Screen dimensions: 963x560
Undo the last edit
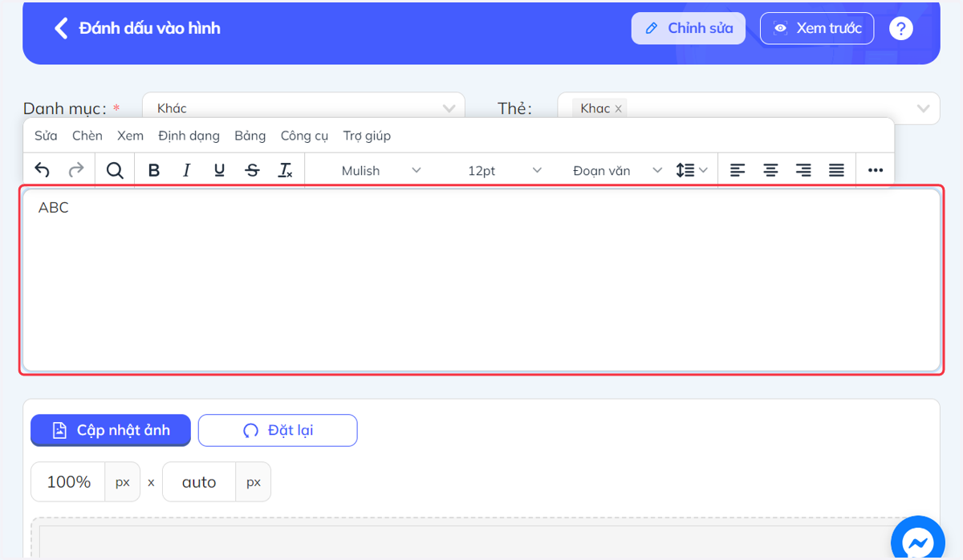coord(43,170)
